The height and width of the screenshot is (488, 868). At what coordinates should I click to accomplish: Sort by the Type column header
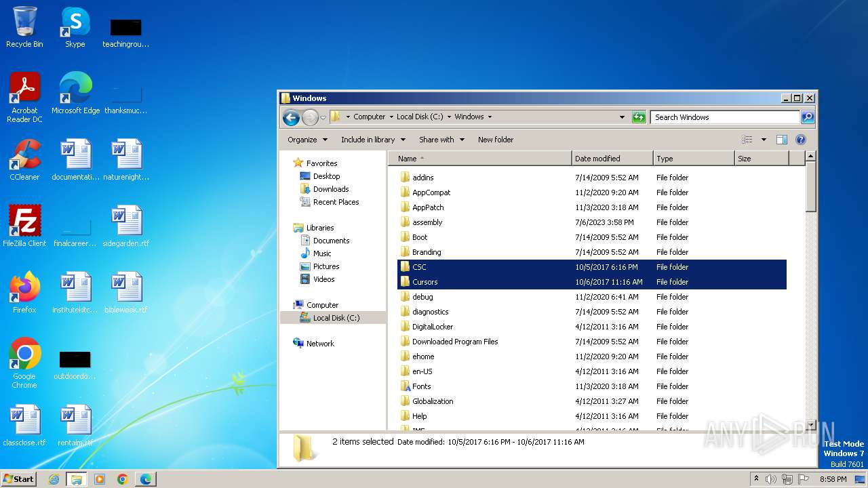click(x=694, y=159)
